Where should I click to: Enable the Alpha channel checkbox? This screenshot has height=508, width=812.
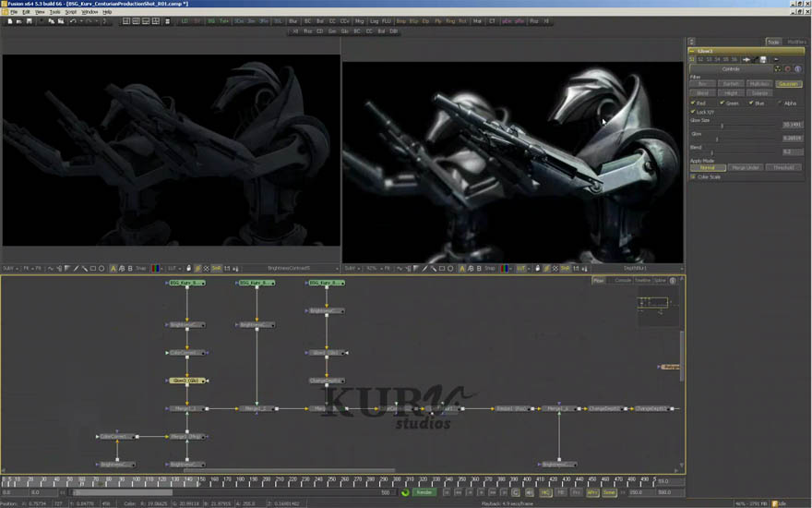click(x=780, y=103)
